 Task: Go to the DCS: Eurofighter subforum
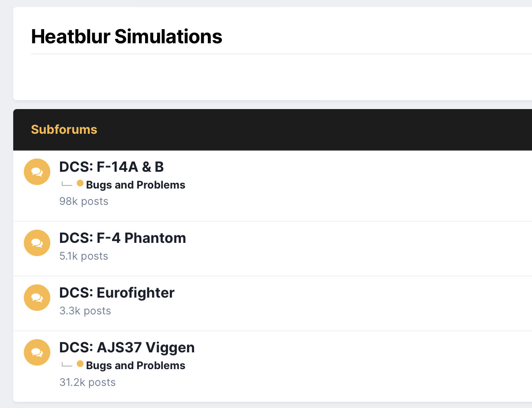[116, 293]
